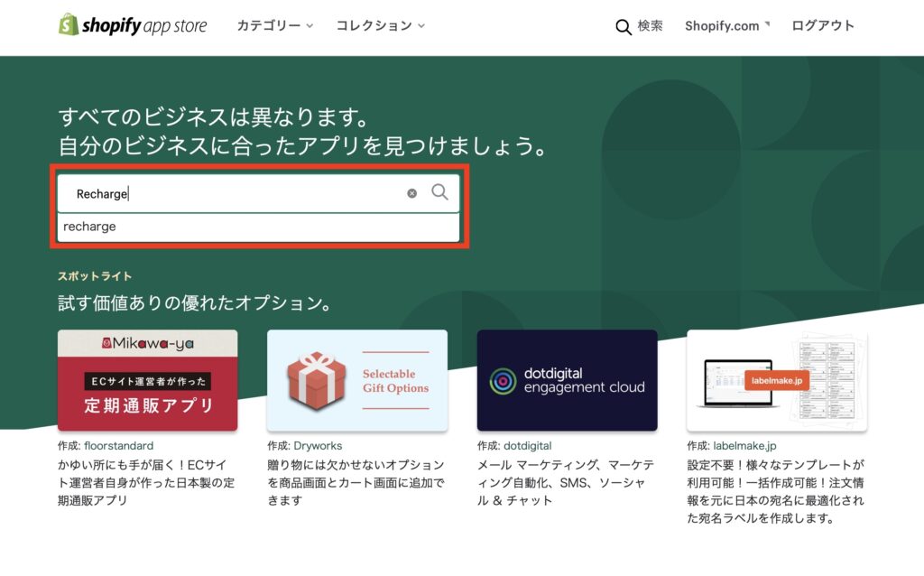924x576 pixels.
Task: Visit the dotdigital developer link
Action: tap(527, 446)
